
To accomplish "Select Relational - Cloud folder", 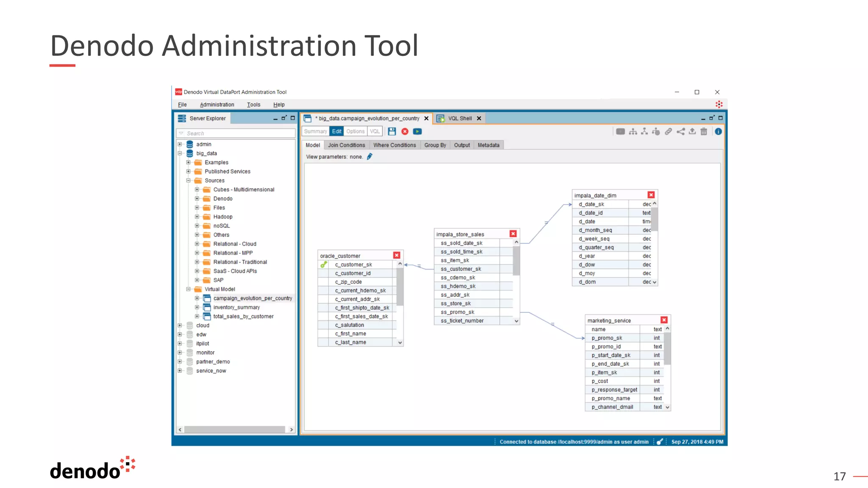I will [x=235, y=244].
